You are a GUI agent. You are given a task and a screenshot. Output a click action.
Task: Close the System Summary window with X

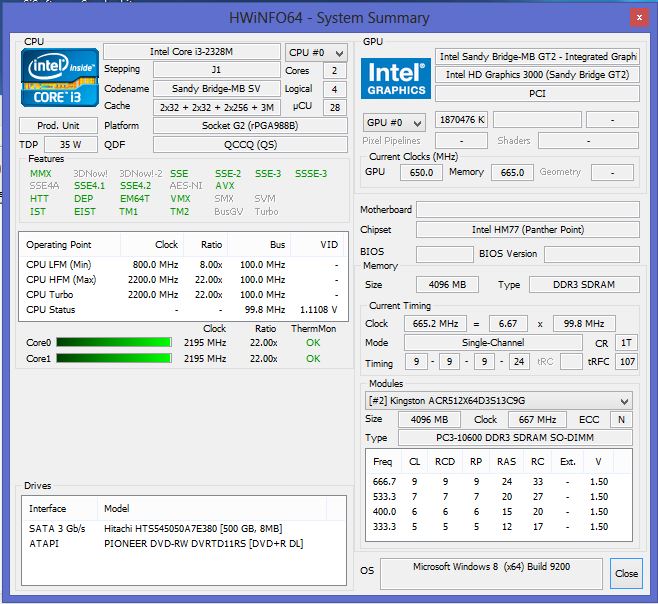[639, 18]
